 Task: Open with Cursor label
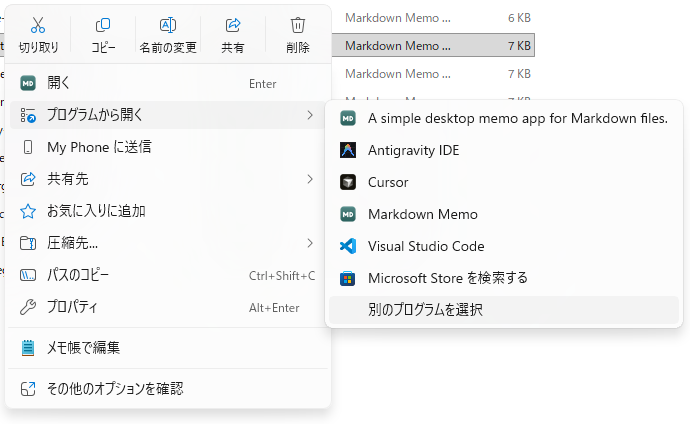(x=388, y=182)
